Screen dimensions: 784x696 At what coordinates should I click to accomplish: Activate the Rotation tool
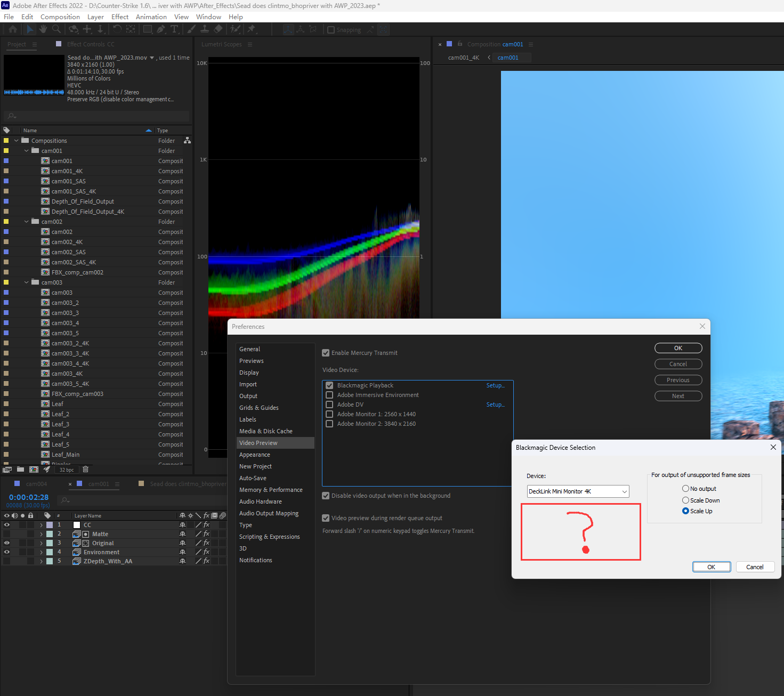[x=117, y=29]
